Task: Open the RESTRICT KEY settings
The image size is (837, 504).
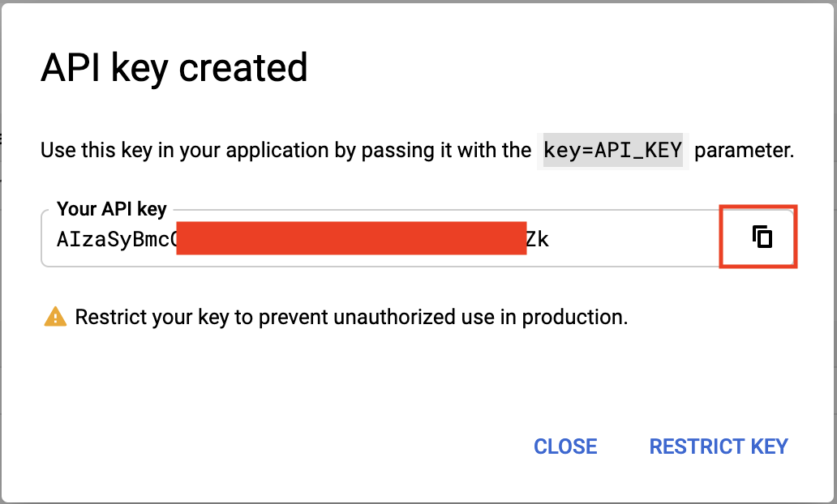Action: point(719,446)
